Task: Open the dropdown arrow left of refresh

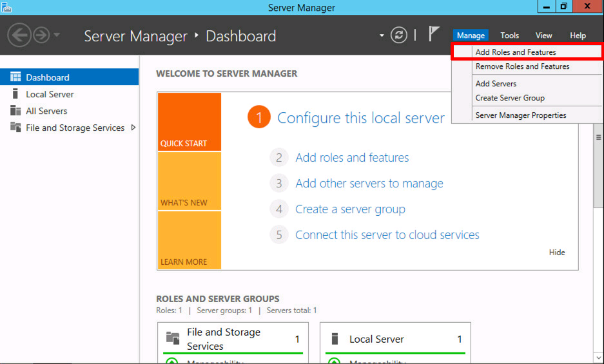Action: coord(382,35)
